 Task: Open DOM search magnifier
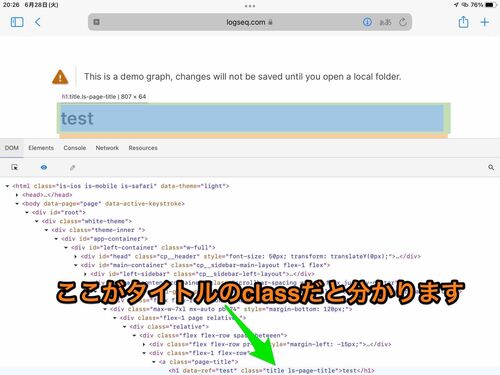click(x=491, y=167)
